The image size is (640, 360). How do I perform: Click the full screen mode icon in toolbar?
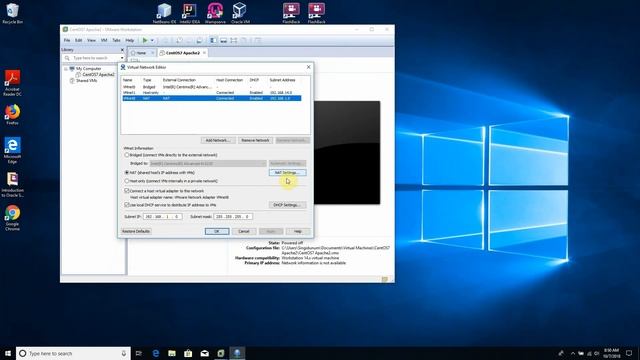tap(233, 40)
